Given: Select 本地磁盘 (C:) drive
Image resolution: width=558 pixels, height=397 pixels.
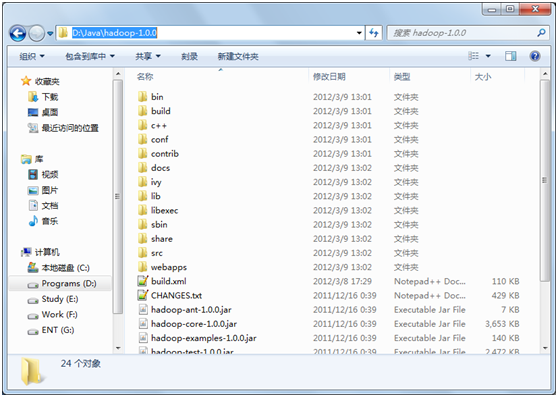Looking at the screenshot, I should [65, 268].
